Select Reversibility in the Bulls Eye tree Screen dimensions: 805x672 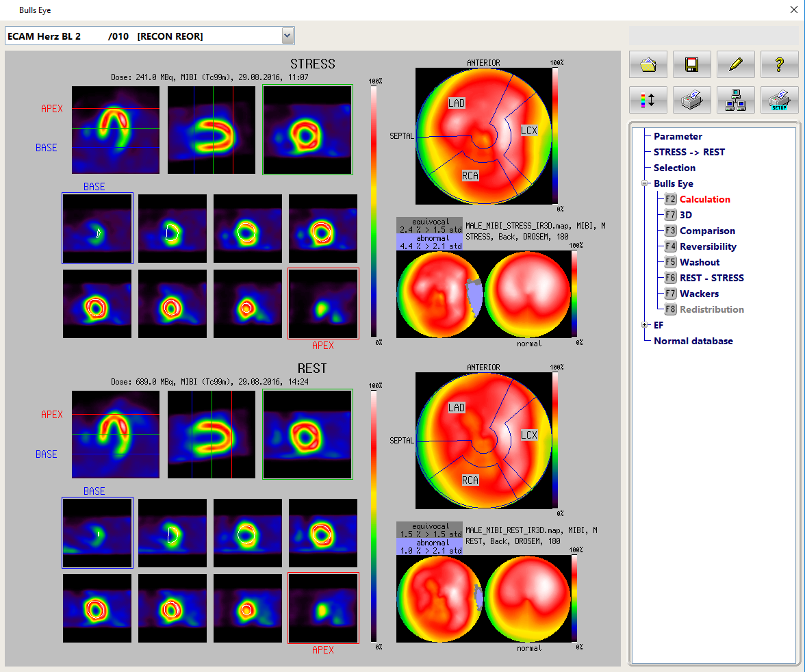(x=708, y=246)
